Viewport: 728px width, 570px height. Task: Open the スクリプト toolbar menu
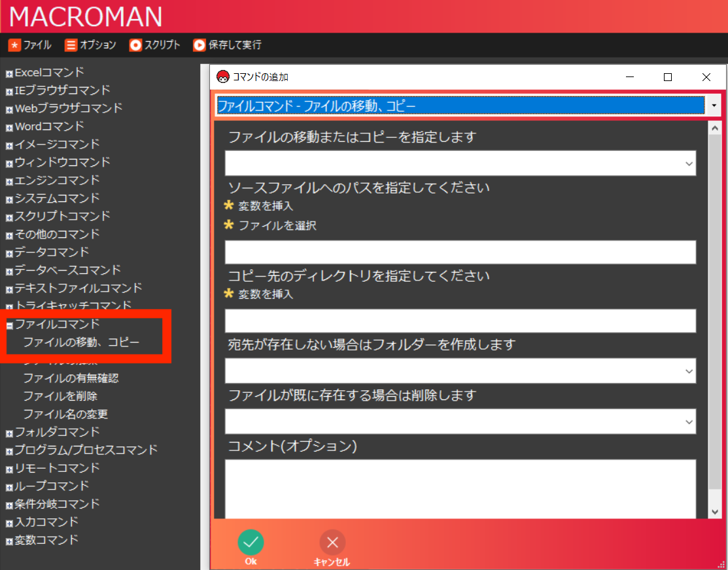(x=154, y=45)
